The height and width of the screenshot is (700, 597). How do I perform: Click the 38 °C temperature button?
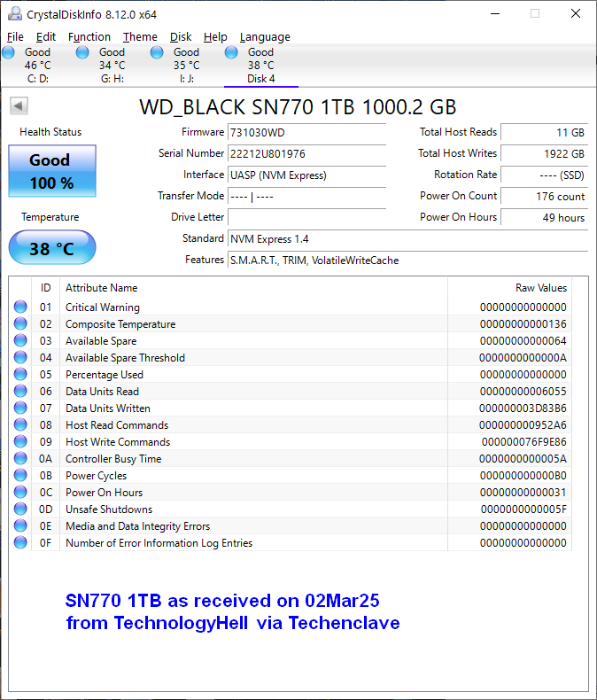pos(52,248)
